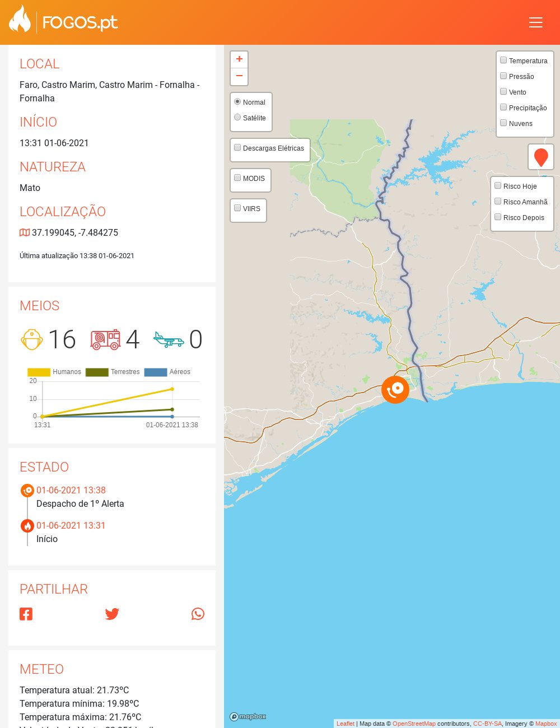Click the Humanos data point at 13:38
This screenshot has height=728, width=560.
coord(172,389)
